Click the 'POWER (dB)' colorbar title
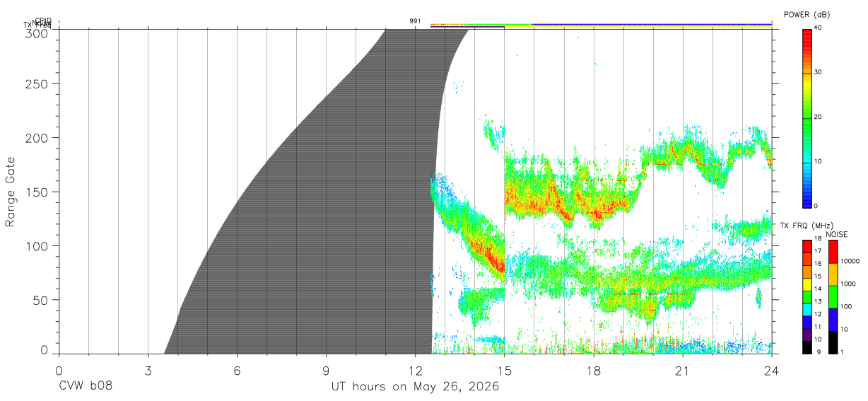The image size is (868, 401). [807, 15]
